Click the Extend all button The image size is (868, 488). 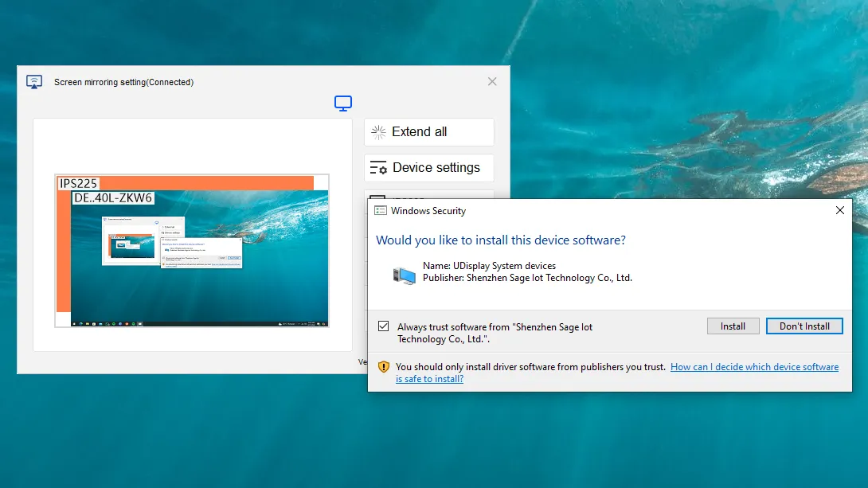click(428, 132)
